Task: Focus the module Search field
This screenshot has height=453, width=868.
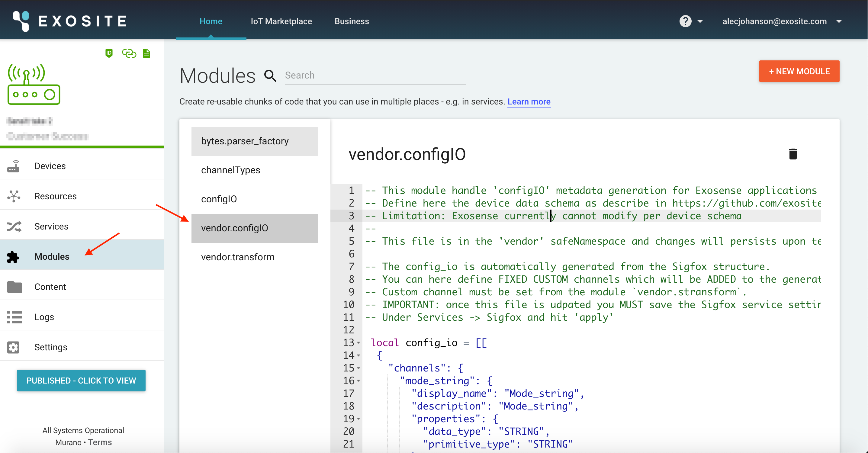Action: pos(375,75)
